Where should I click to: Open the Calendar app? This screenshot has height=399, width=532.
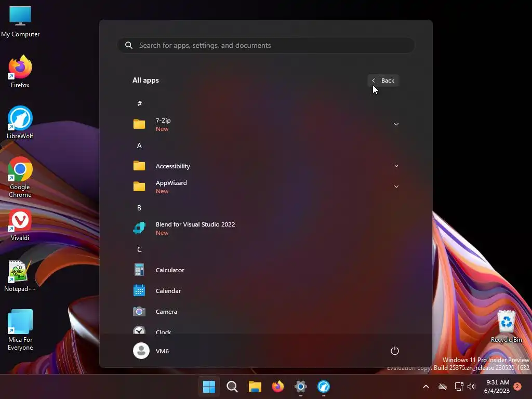tap(265, 291)
